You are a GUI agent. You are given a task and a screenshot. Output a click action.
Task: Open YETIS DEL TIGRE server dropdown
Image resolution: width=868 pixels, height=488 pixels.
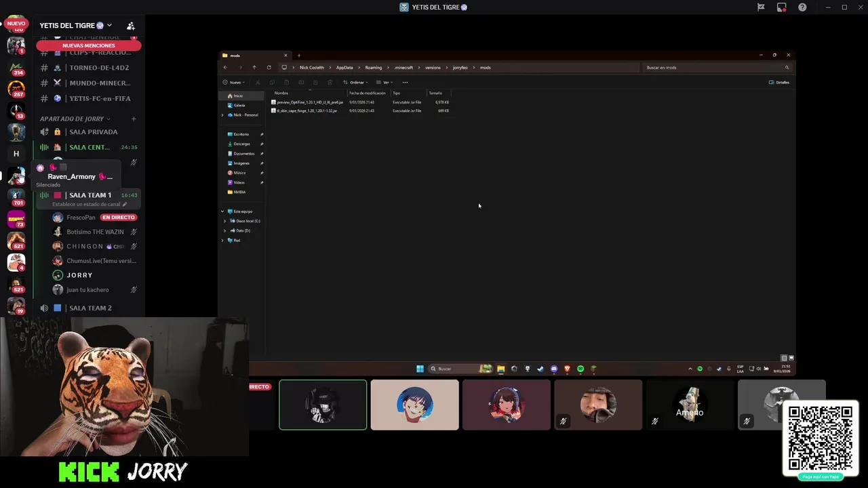[109, 26]
